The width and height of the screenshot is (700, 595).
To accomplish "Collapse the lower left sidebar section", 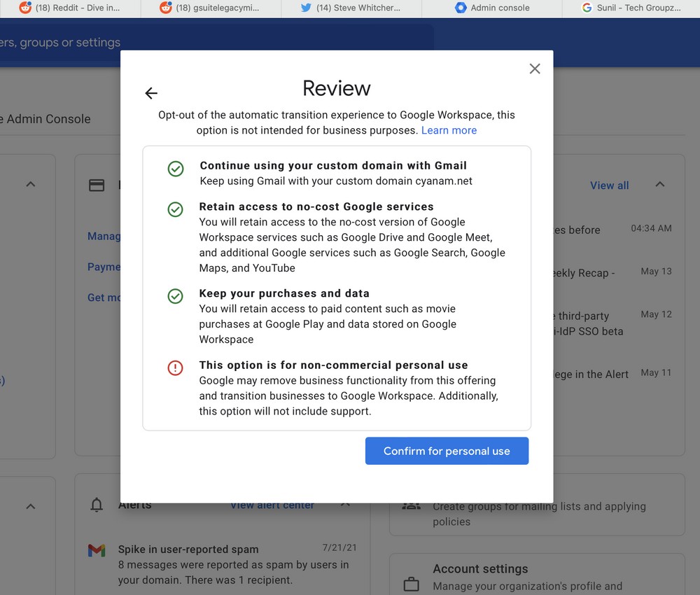I will pyautogui.click(x=30, y=507).
